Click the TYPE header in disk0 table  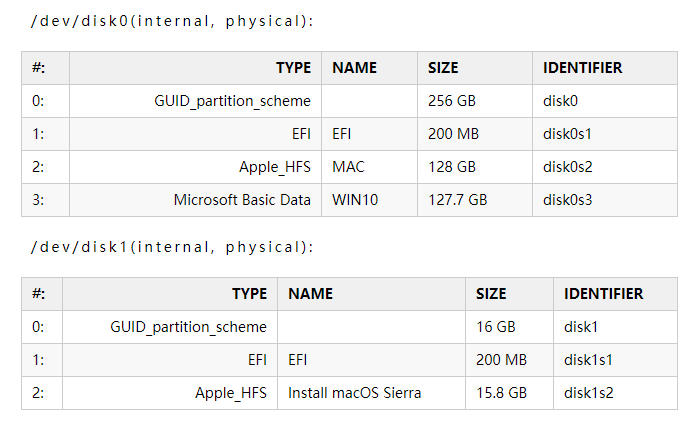tap(293, 68)
